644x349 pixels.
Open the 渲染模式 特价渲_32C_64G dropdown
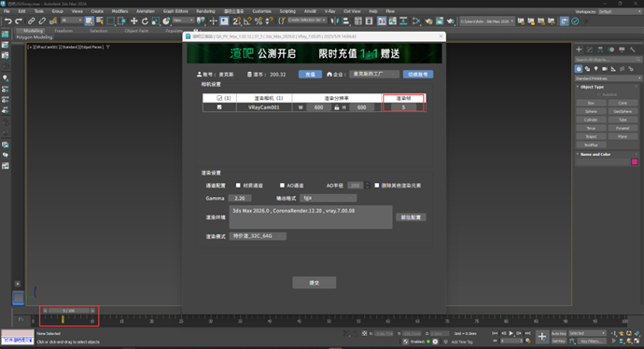coord(258,236)
